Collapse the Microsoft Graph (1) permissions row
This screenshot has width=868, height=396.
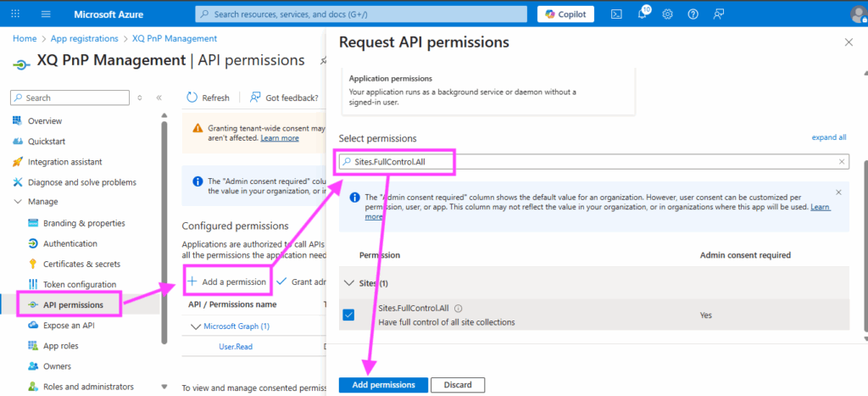(194, 326)
